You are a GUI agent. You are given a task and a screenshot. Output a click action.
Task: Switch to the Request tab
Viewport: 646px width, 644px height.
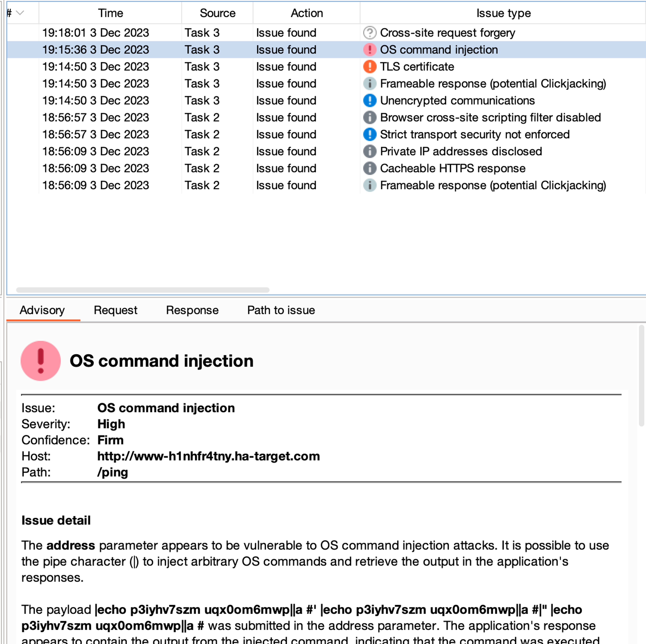(x=115, y=310)
